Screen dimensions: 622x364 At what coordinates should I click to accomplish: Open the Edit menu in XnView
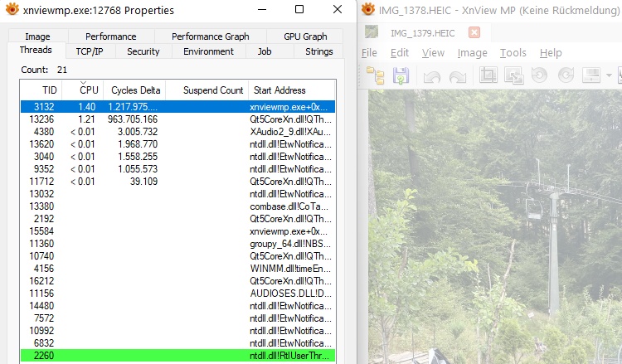pyautogui.click(x=400, y=53)
